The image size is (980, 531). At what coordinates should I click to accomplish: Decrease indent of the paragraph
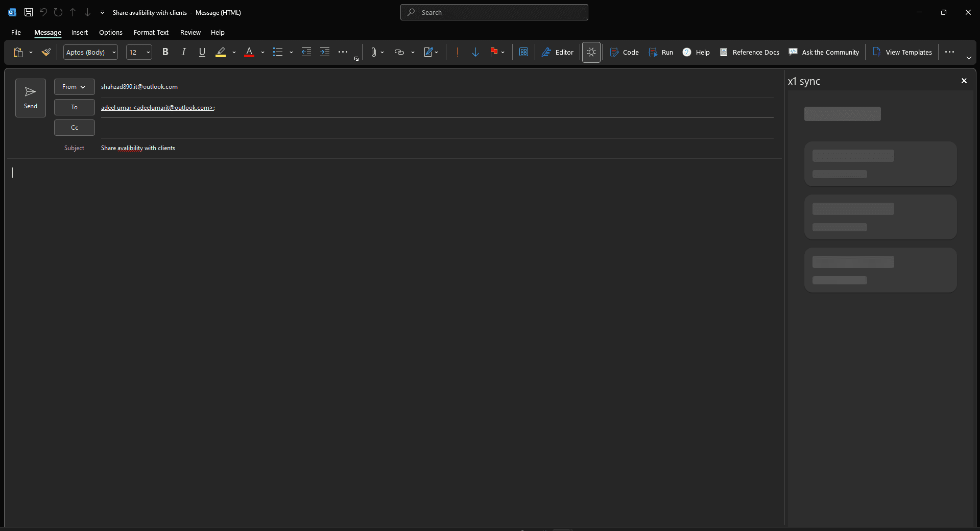[306, 52]
